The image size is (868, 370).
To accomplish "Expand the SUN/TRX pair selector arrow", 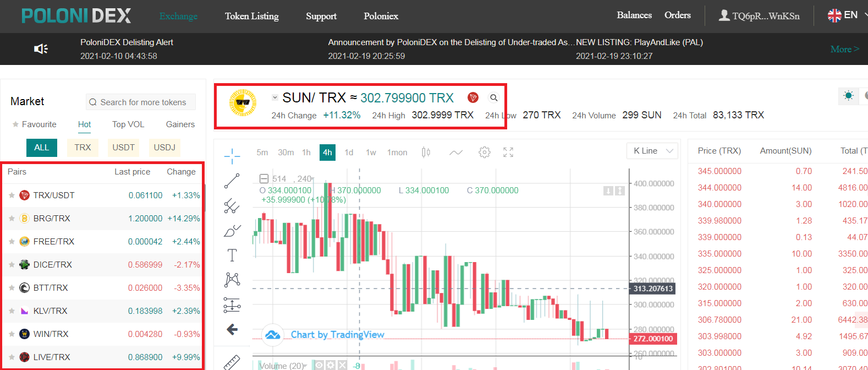I will [275, 97].
